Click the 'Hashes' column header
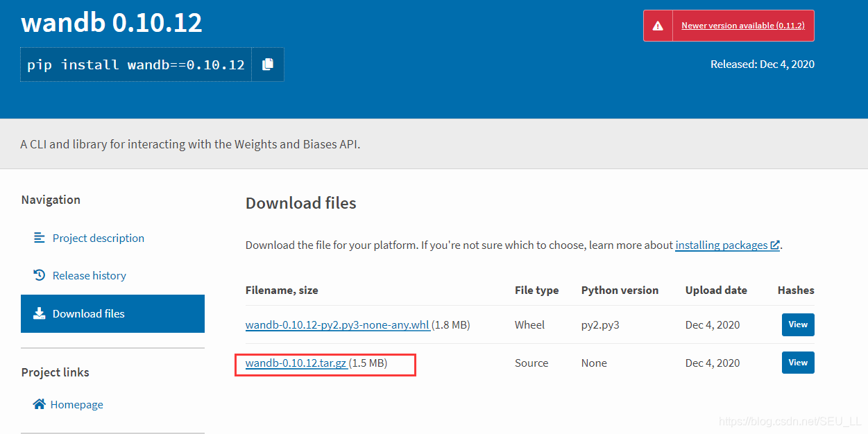Image resolution: width=868 pixels, height=434 pixels. (x=796, y=290)
